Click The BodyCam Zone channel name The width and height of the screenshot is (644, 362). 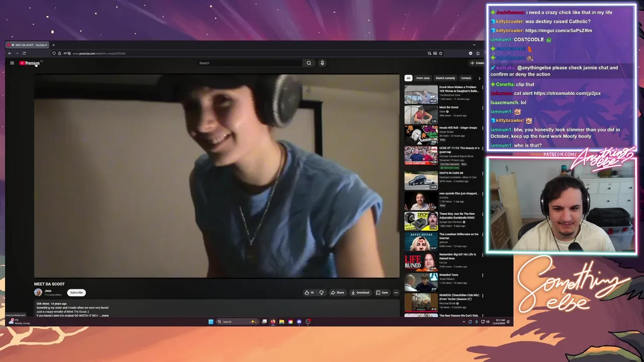(451, 95)
